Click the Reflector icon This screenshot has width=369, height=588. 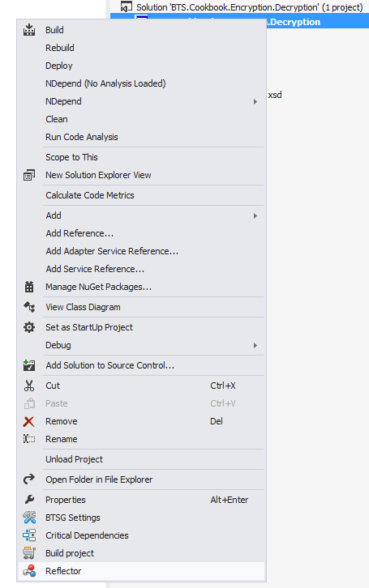click(29, 571)
